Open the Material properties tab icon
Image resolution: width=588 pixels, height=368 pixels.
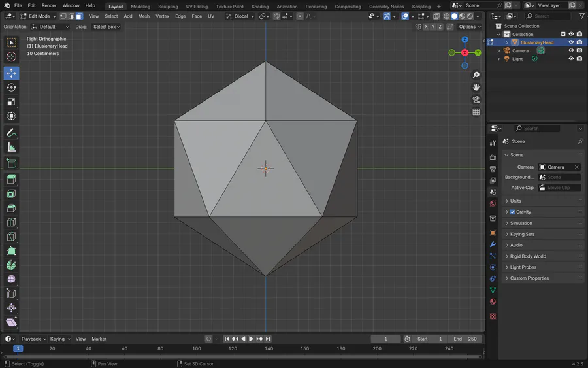coord(493,301)
